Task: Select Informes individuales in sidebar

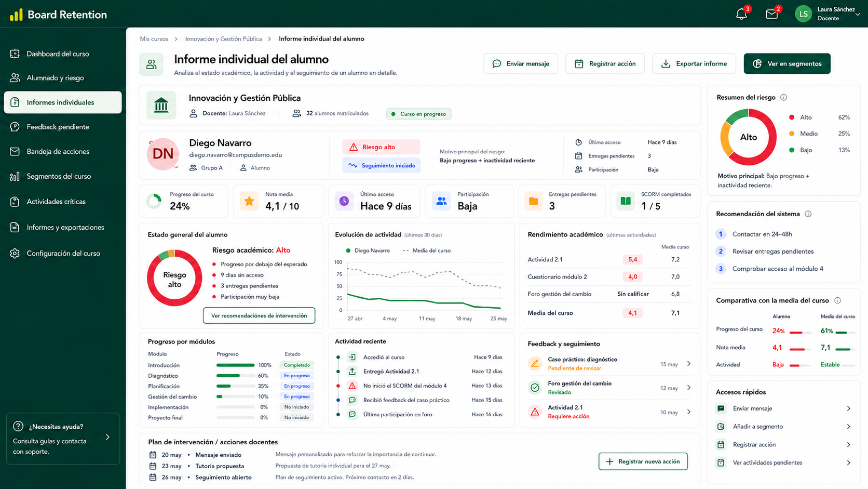Action: coord(63,102)
